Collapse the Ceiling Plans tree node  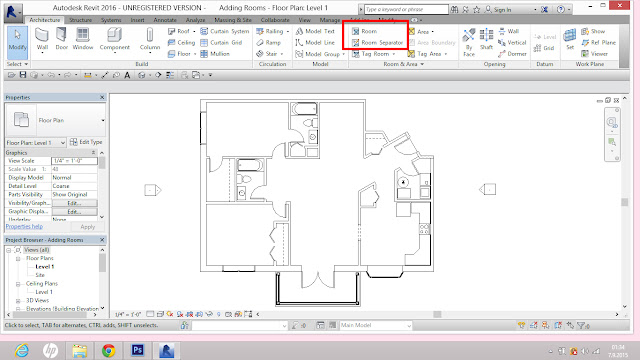click(18, 284)
